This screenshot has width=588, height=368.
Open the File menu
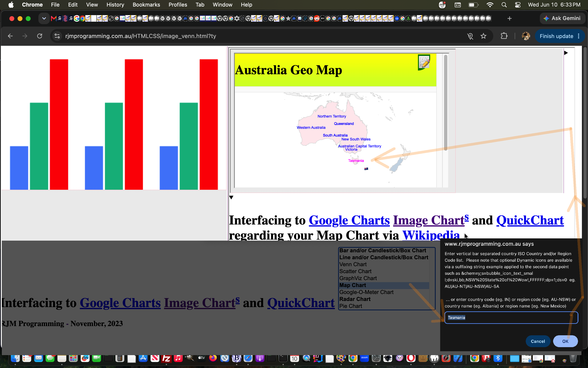55,5
